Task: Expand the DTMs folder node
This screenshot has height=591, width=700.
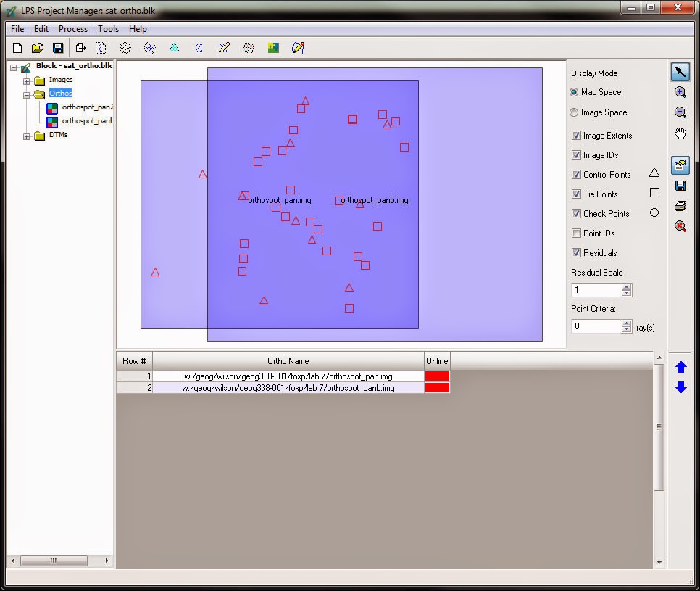Action: coord(26,137)
